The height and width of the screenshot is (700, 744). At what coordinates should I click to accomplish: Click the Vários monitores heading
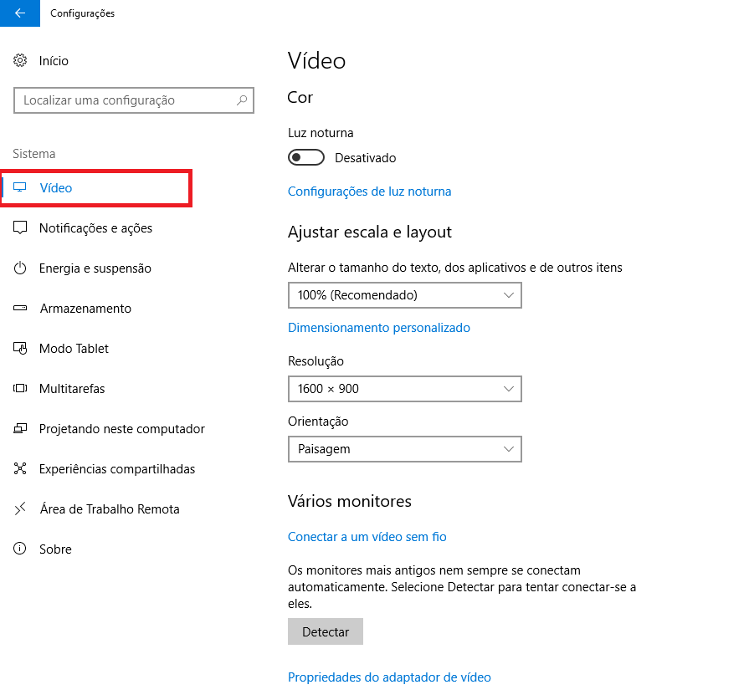point(349,501)
